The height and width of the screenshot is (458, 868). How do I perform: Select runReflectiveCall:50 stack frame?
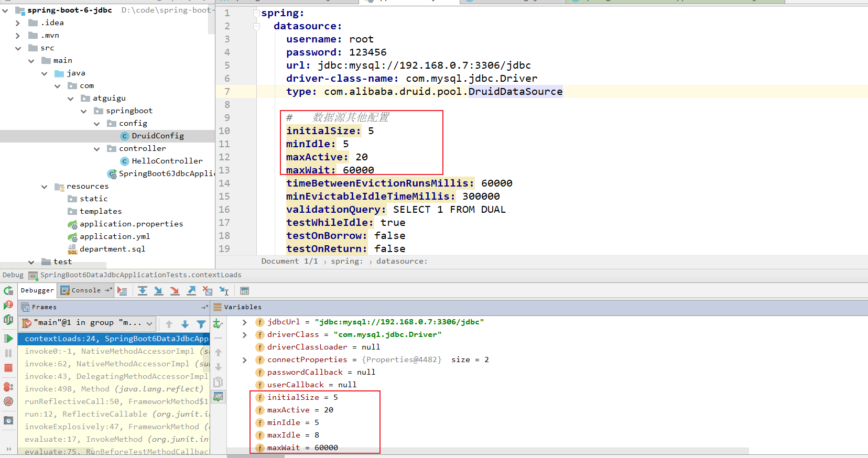(114, 401)
